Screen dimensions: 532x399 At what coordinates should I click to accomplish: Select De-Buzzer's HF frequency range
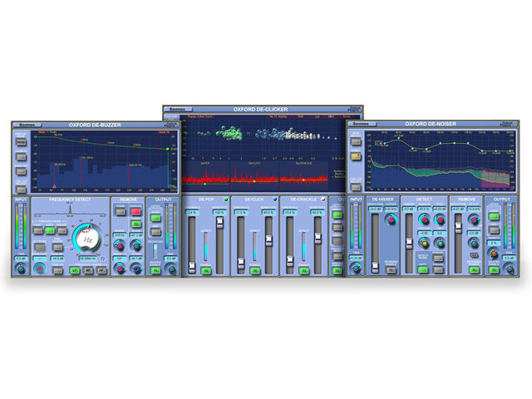[x=101, y=270]
